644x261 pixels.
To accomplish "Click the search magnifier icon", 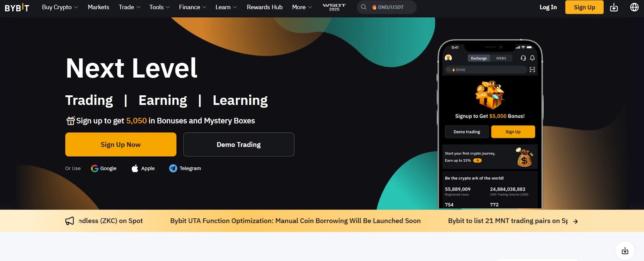I will coord(363,7).
